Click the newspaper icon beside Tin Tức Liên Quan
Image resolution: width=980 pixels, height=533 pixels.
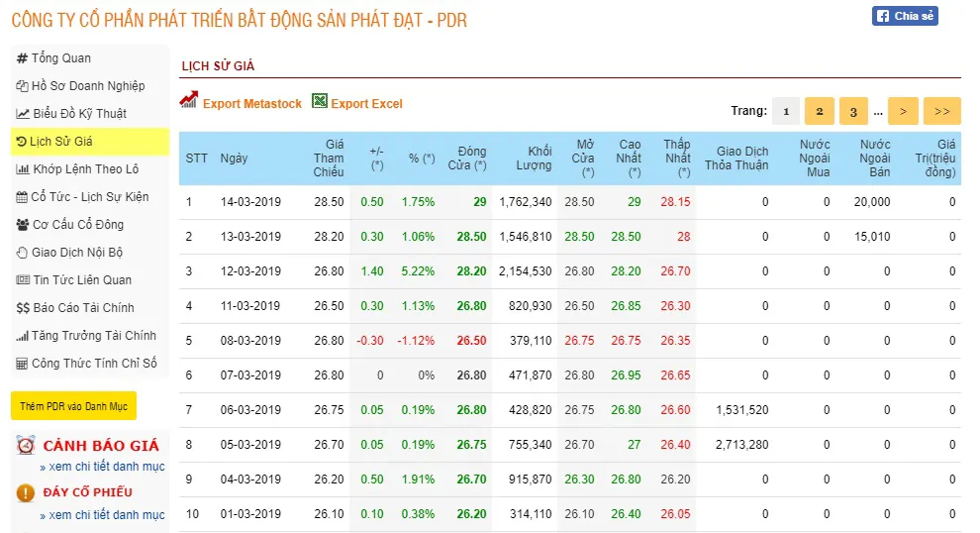pyautogui.click(x=23, y=280)
